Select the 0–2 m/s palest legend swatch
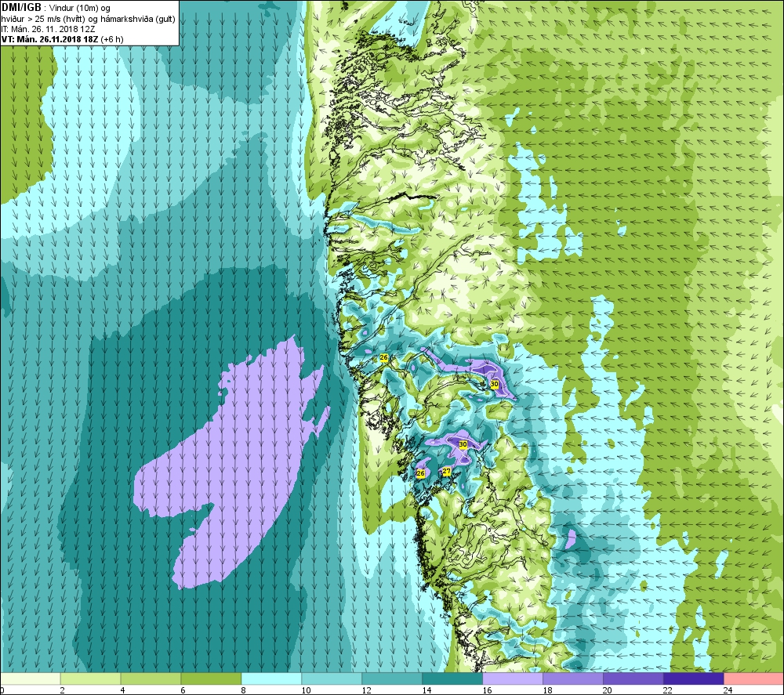 (x=30, y=679)
